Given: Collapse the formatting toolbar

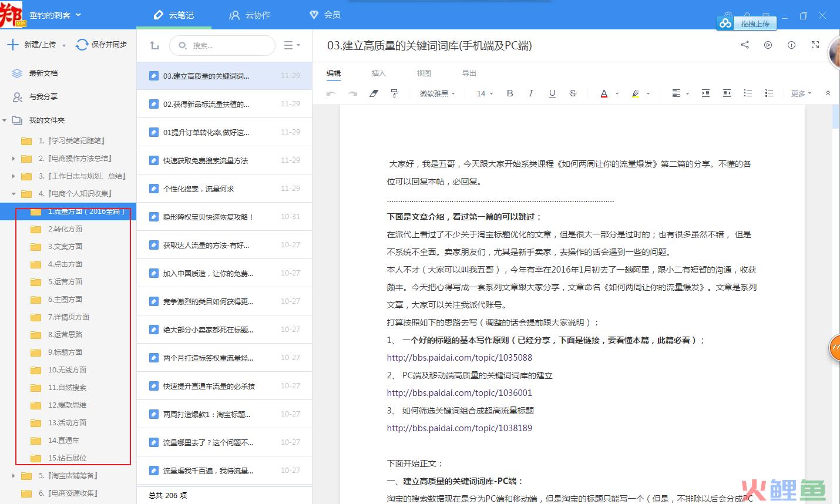Looking at the screenshot, I should point(828,93).
